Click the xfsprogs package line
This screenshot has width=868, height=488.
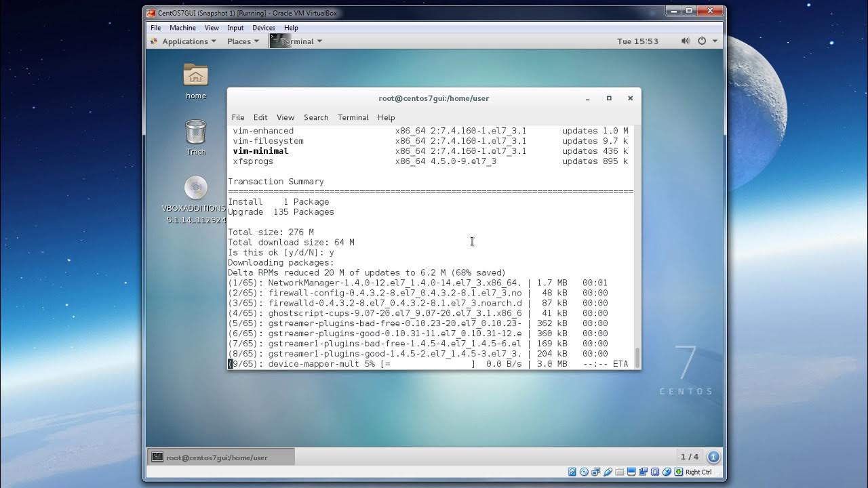tap(431, 161)
